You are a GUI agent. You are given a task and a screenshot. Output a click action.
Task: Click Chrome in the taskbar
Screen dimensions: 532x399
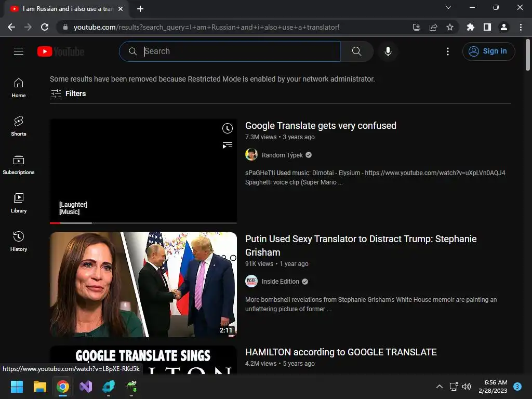[63, 387]
